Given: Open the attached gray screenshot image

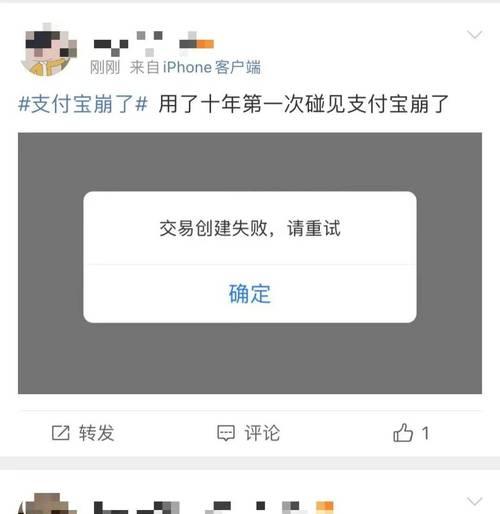Looking at the screenshot, I should click(x=250, y=263).
